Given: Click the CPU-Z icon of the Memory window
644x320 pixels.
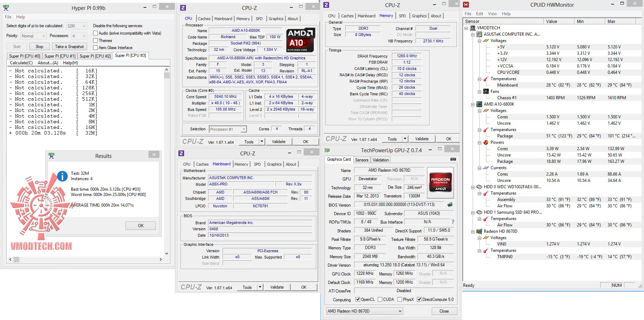Looking at the screenshot, I should 326,5.
